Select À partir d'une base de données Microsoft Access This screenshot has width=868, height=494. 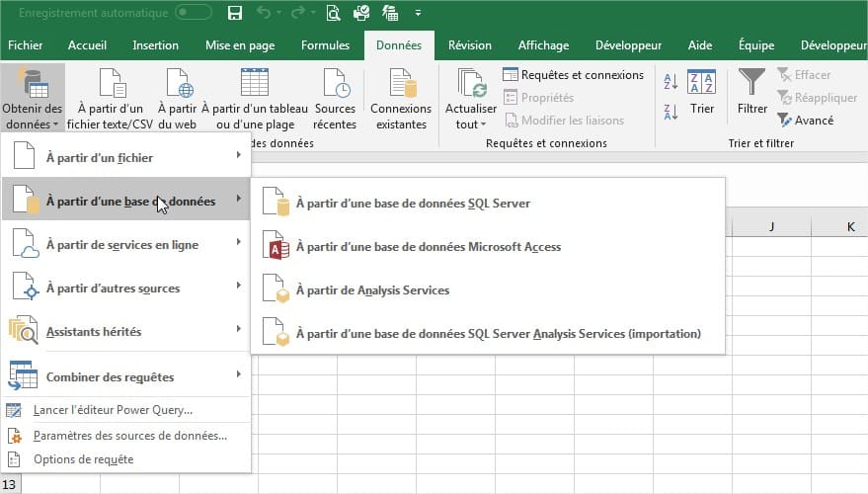point(428,247)
